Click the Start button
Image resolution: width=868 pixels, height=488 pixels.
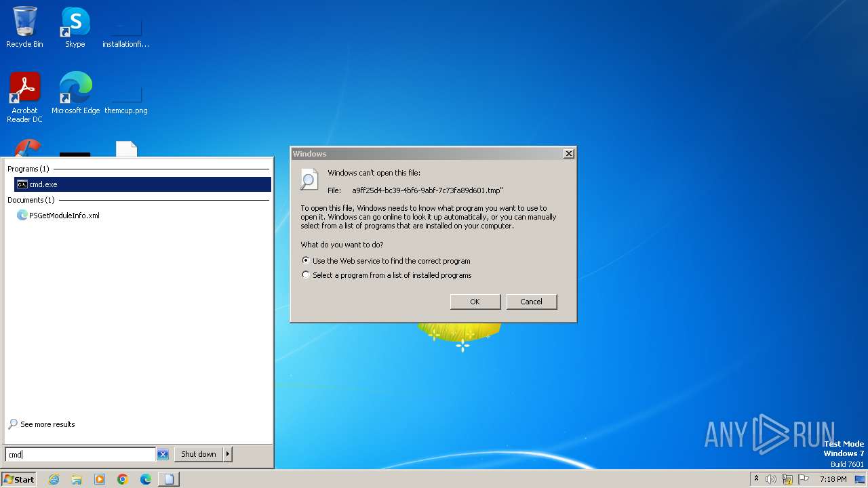pyautogui.click(x=19, y=479)
